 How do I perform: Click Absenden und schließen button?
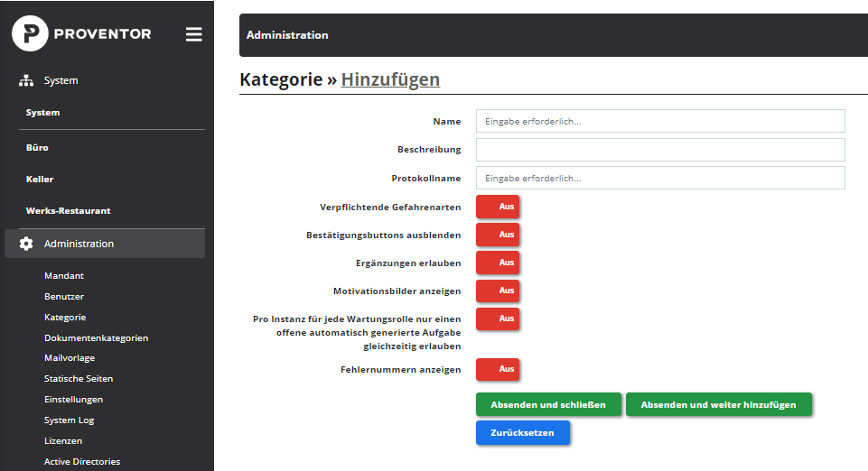pos(548,404)
